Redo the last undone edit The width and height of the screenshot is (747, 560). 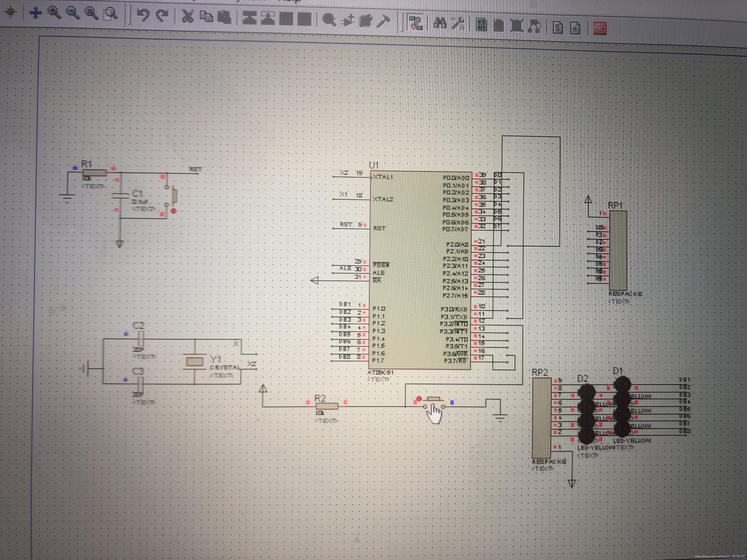(162, 15)
